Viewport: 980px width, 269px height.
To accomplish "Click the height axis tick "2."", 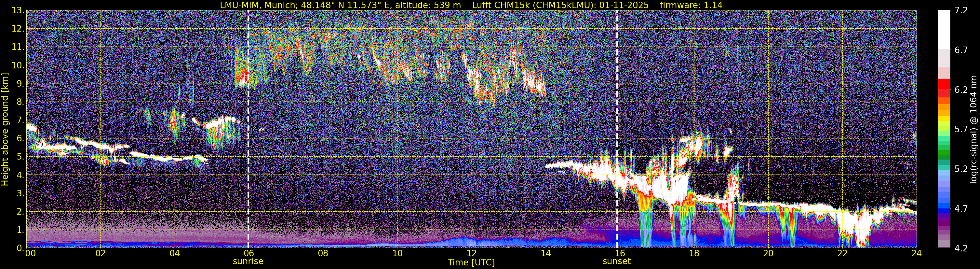I will point(20,212).
